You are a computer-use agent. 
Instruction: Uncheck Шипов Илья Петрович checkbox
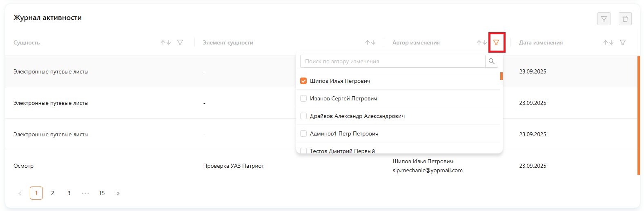[x=303, y=81]
